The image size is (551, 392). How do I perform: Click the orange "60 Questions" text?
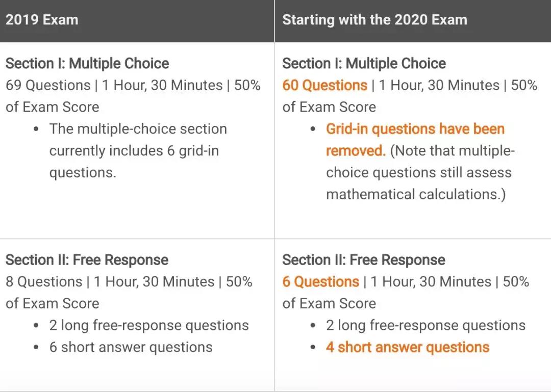(x=324, y=85)
